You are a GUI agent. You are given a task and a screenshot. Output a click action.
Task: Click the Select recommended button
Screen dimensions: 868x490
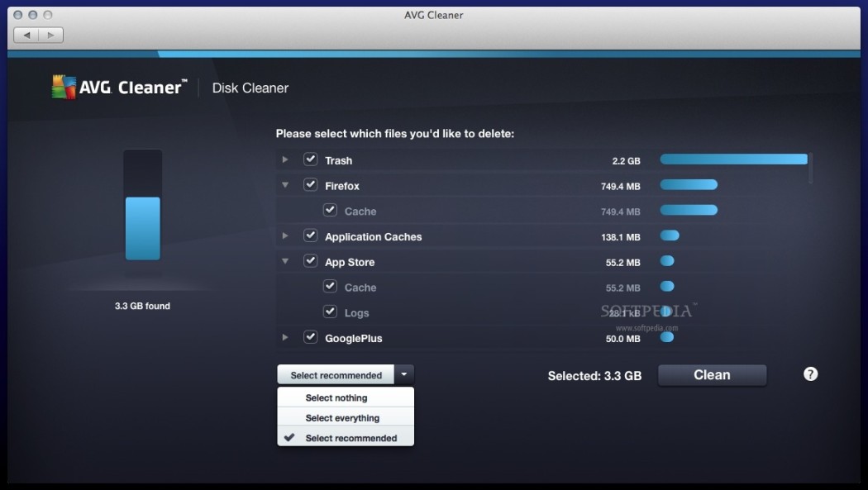[336, 375]
